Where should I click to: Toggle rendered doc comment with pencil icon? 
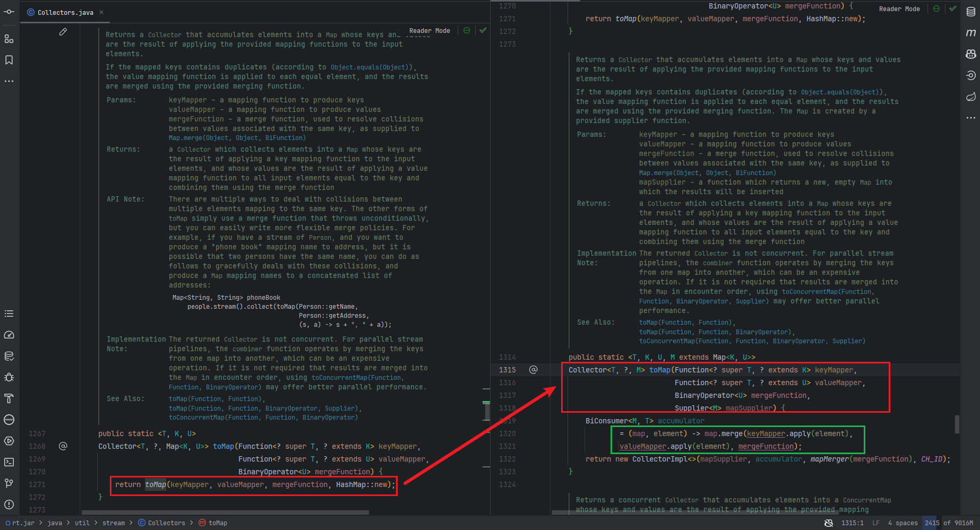63,32
